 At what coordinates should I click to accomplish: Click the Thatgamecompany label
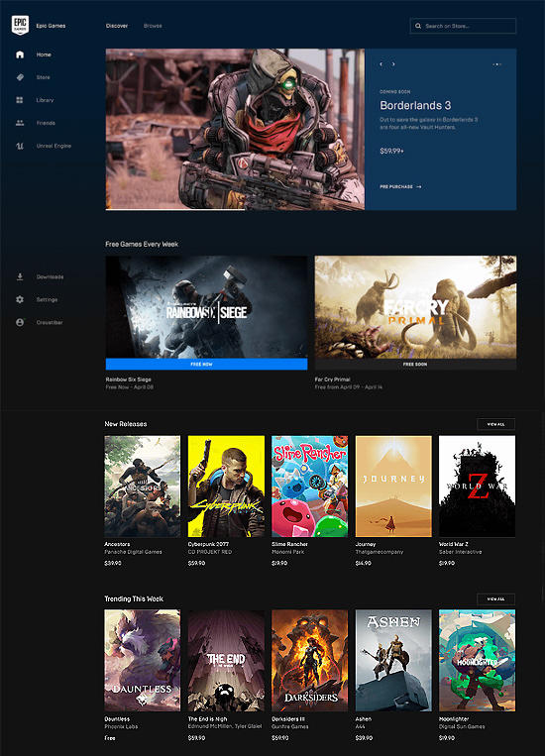[380, 552]
